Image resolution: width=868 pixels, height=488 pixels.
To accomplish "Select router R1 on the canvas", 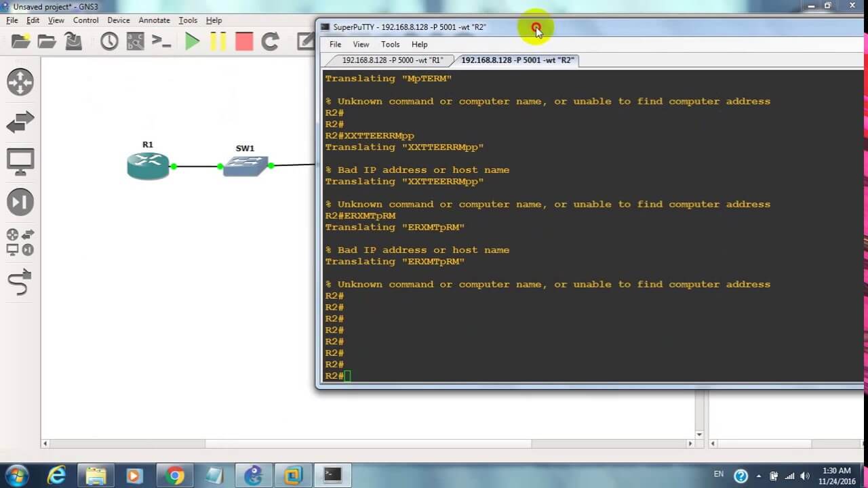I will coord(148,166).
